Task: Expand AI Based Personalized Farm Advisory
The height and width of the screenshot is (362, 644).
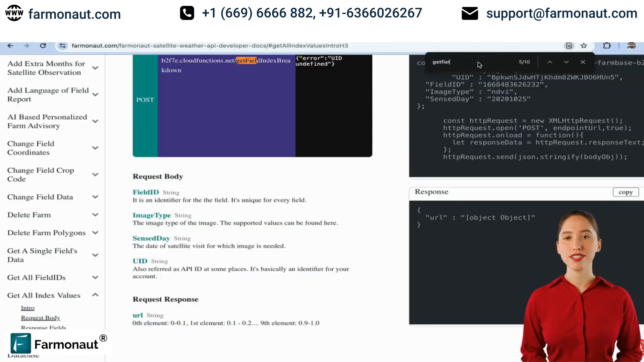Action: click(95, 121)
